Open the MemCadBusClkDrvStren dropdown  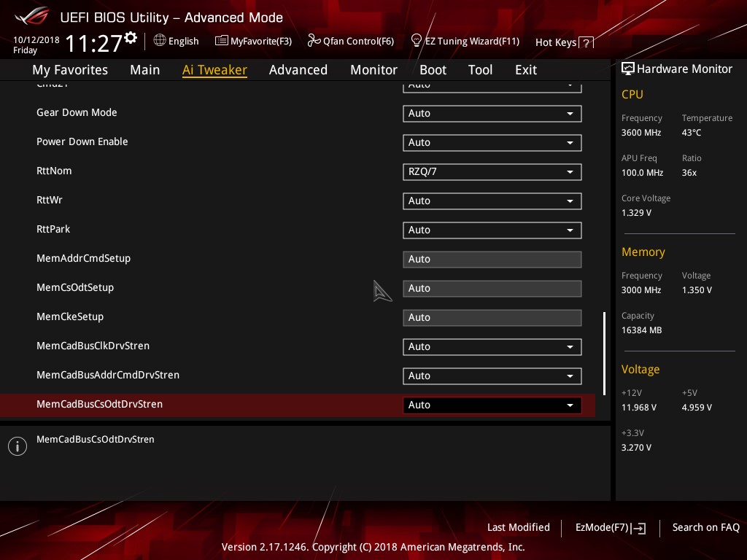tap(492, 346)
